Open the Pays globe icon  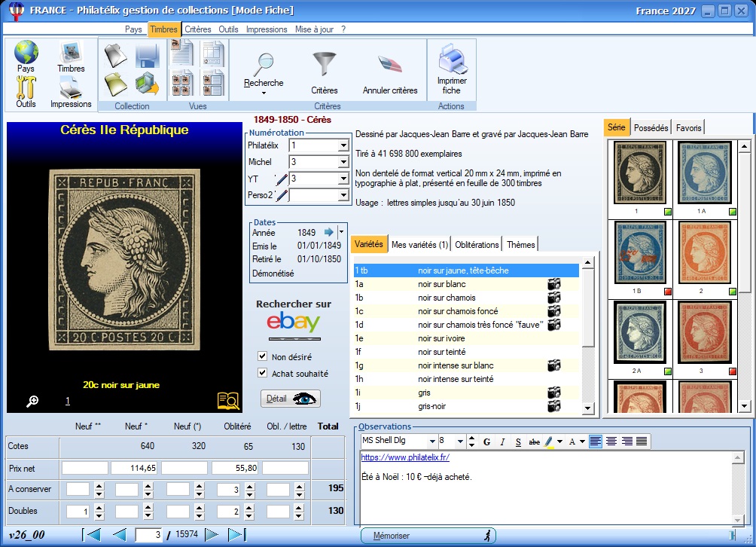[26, 52]
